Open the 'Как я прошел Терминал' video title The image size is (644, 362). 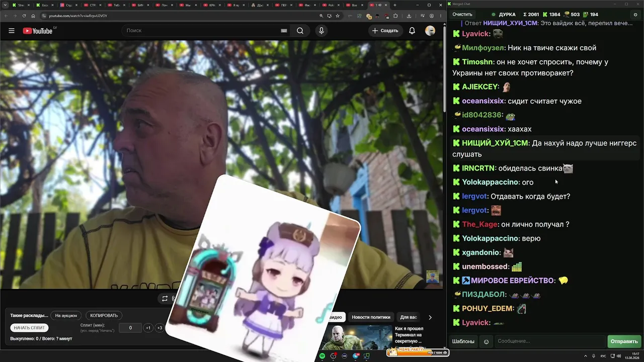[x=409, y=334]
